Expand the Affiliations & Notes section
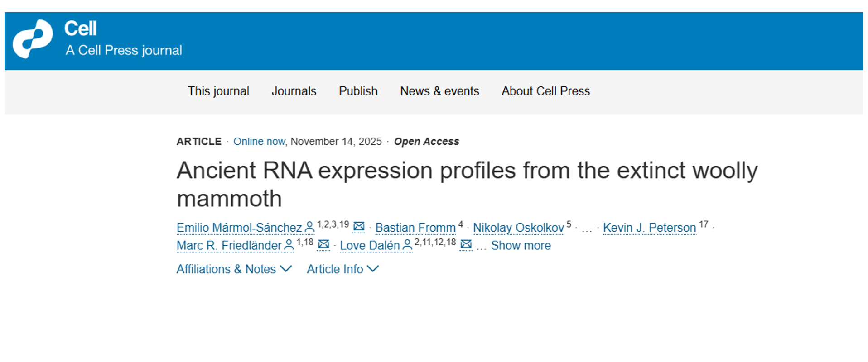 coord(234,269)
